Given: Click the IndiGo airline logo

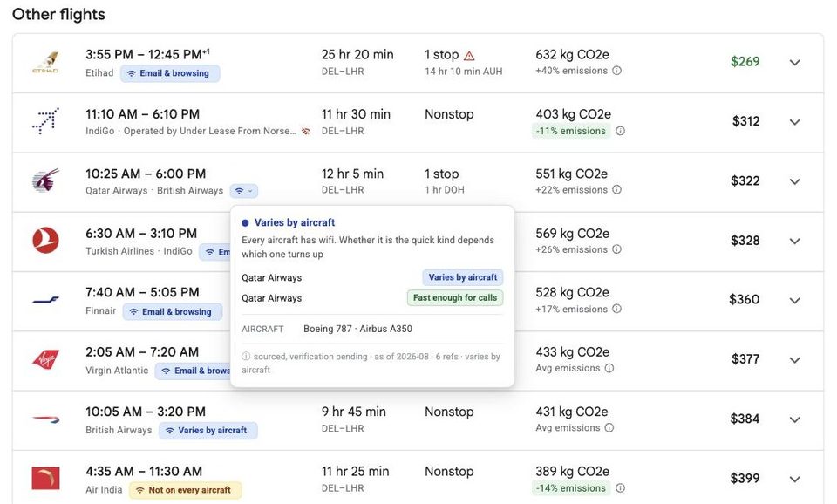Looking at the screenshot, I should tap(45, 121).
